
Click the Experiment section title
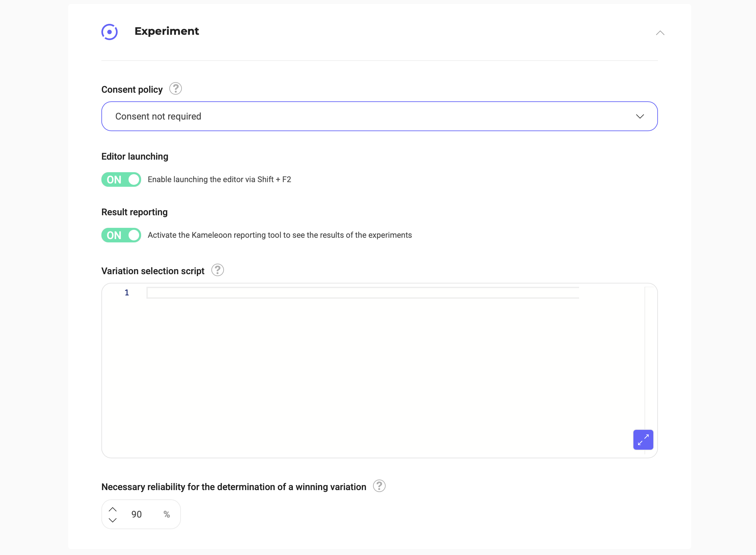coord(167,31)
